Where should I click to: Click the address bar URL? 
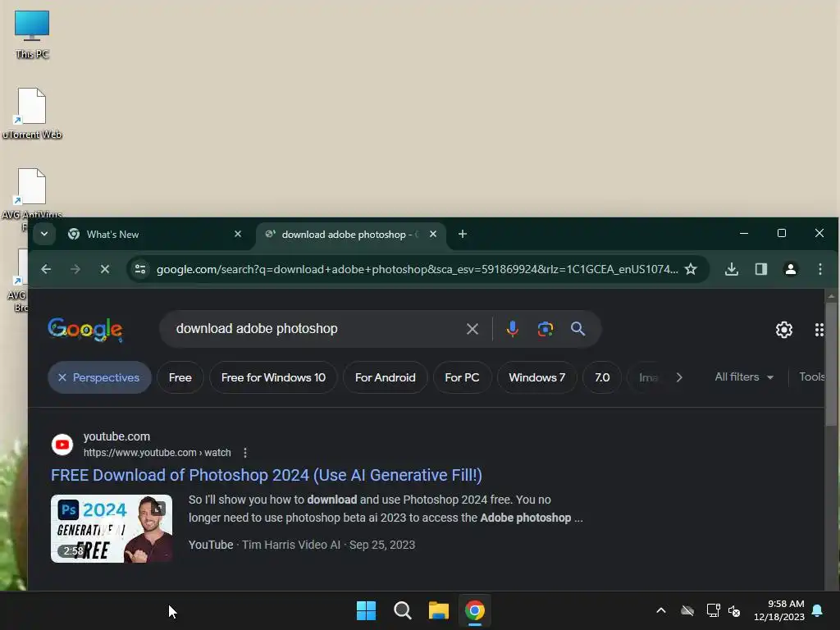click(417, 269)
